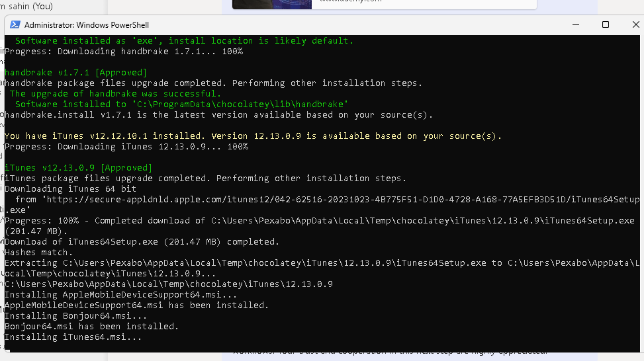Click the 'You have iTunes v12.12.10.1 installed' line
Image resolution: width=644 pixels, height=361 pixels.
253,136
